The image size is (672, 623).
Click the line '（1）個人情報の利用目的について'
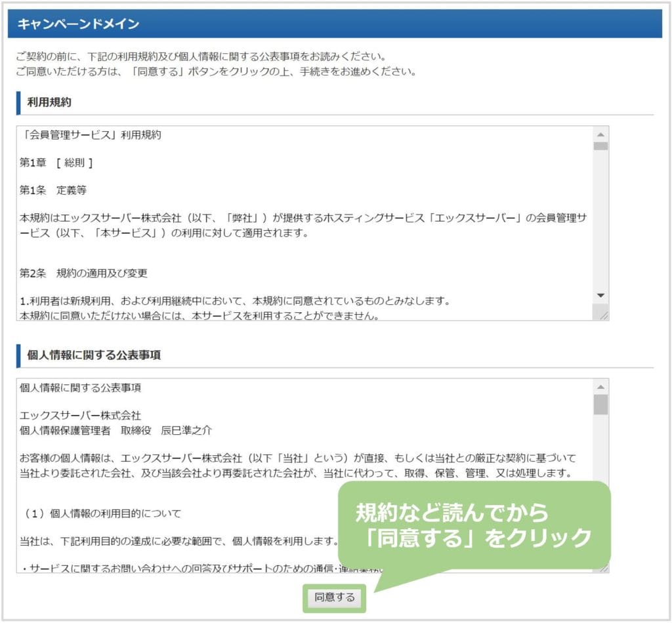100,513
